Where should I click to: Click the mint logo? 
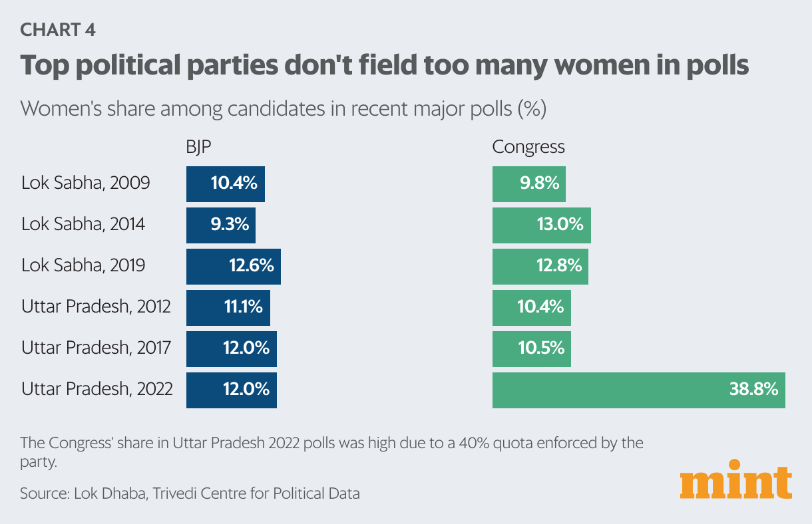coord(735,480)
